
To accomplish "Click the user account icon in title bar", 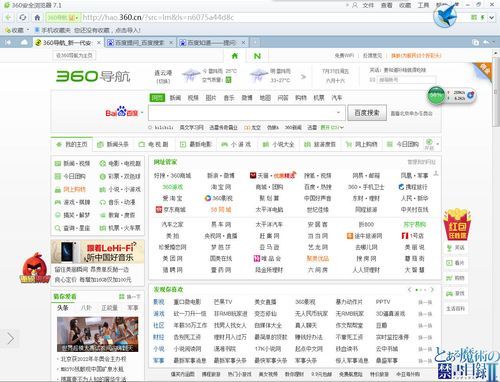I will point(355,5).
